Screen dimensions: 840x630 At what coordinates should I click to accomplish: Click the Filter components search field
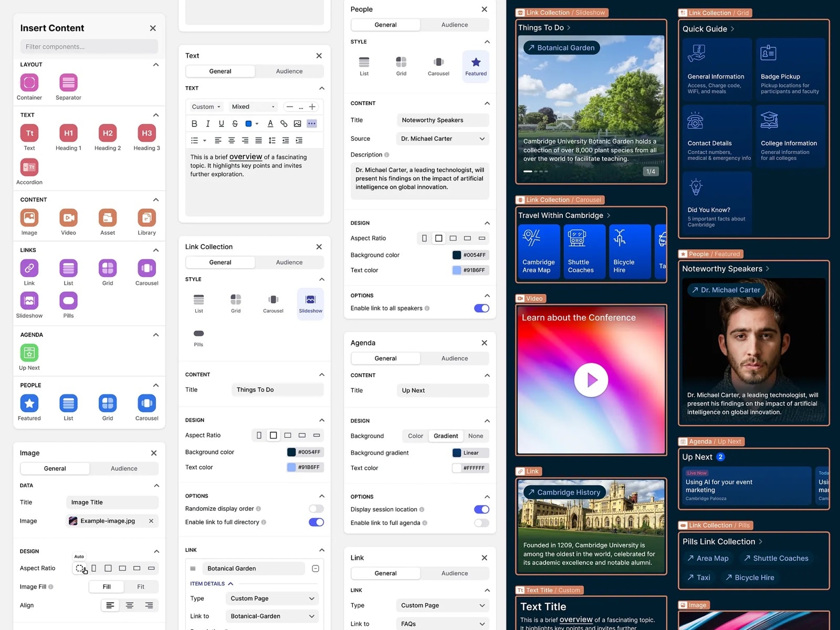[x=89, y=47]
